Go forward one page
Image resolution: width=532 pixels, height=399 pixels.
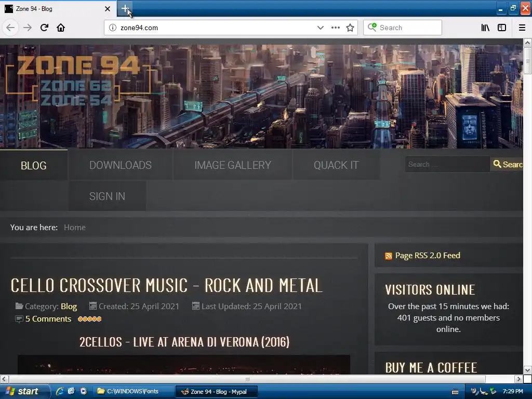(28, 28)
